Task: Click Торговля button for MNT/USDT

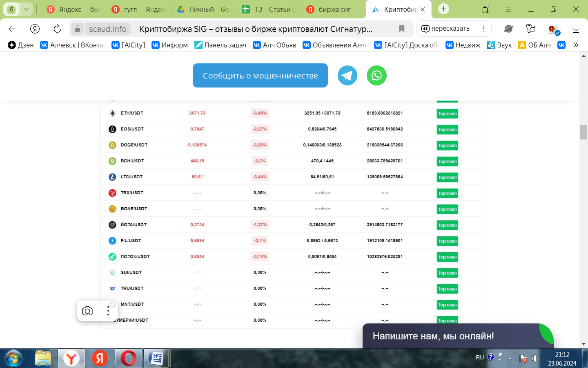Action: 447,305
